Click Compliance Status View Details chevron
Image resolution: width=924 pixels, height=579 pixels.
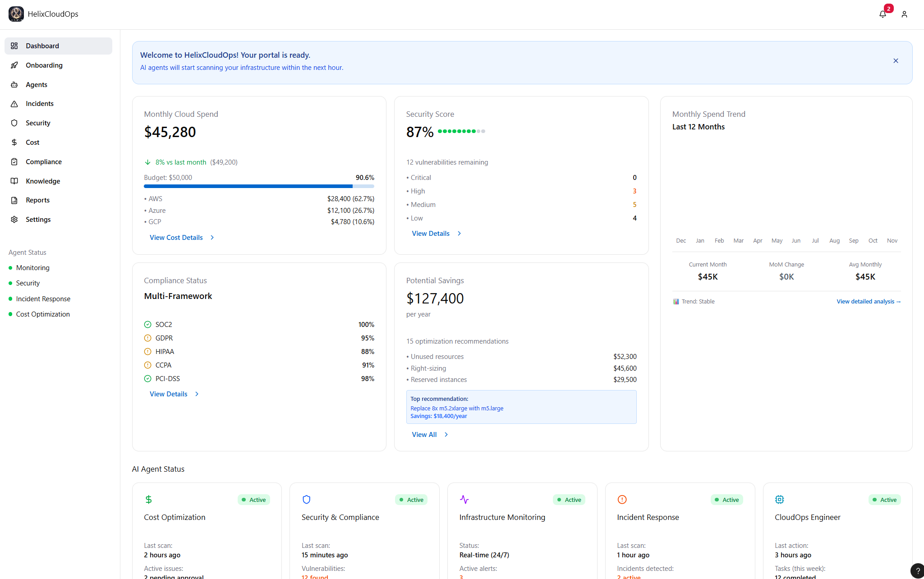click(x=197, y=394)
